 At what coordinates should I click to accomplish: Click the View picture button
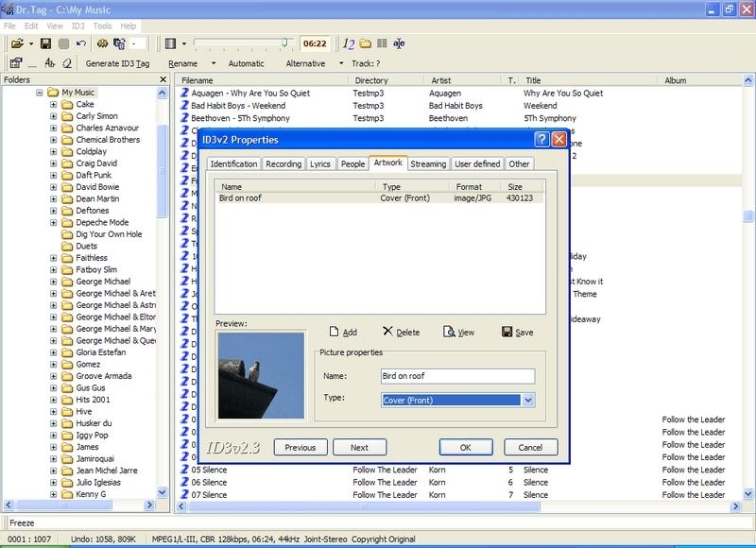[x=458, y=332]
